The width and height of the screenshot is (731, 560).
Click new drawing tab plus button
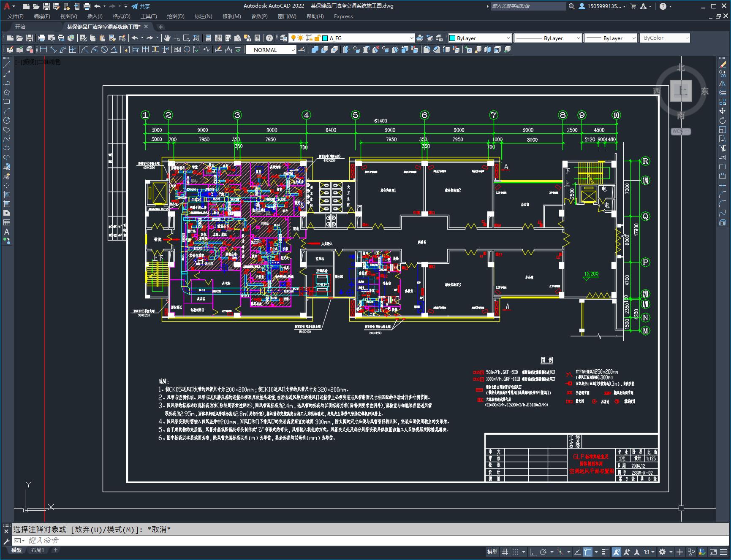click(x=160, y=27)
